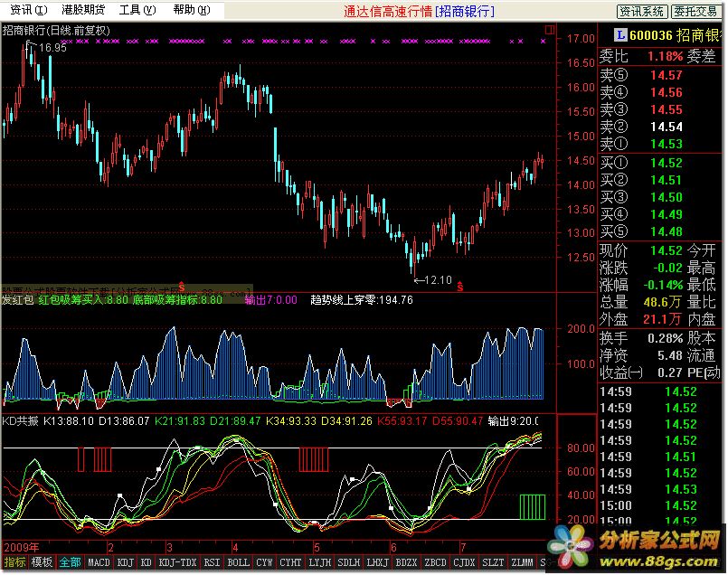The width and height of the screenshot is (728, 575).
Task: Switch to the RSI indicator tab
Action: click(213, 562)
